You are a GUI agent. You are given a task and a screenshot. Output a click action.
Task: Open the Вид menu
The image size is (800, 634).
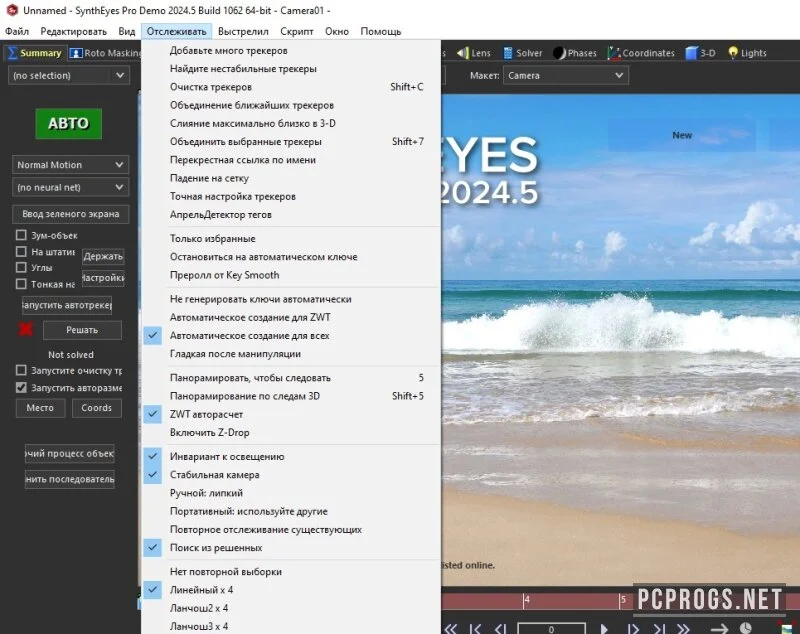pyautogui.click(x=127, y=32)
